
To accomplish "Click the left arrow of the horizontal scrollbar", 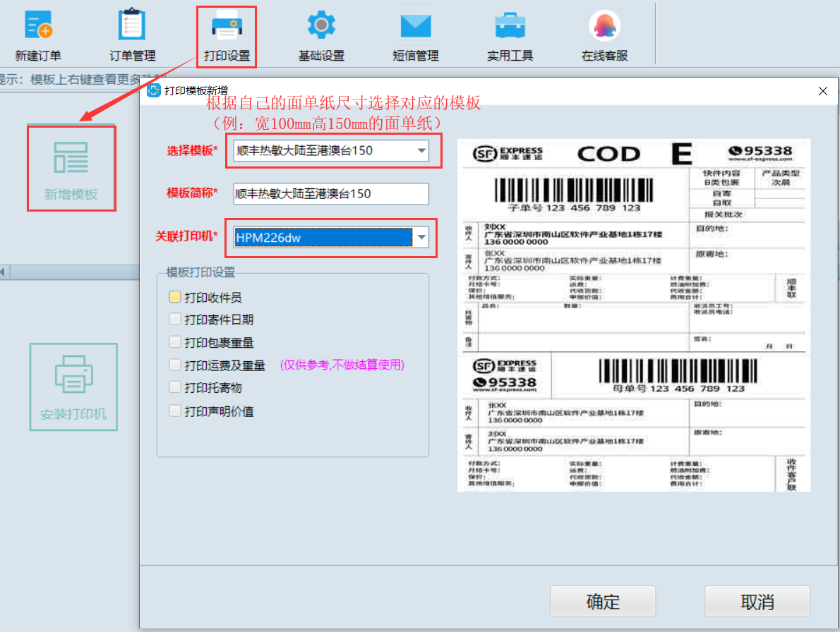I will pos(3,272).
